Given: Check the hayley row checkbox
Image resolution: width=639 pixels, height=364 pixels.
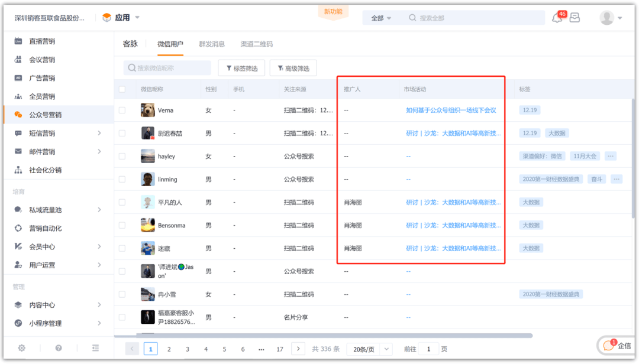Looking at the screenshot, I should (122, 157).
